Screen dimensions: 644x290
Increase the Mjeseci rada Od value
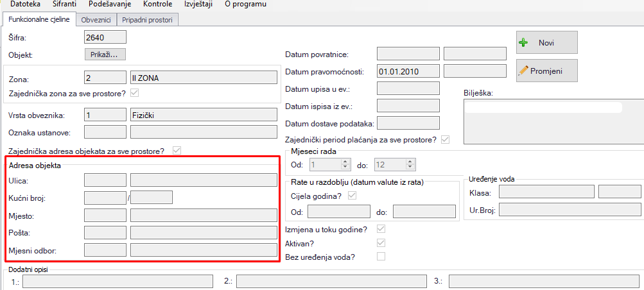345,162
